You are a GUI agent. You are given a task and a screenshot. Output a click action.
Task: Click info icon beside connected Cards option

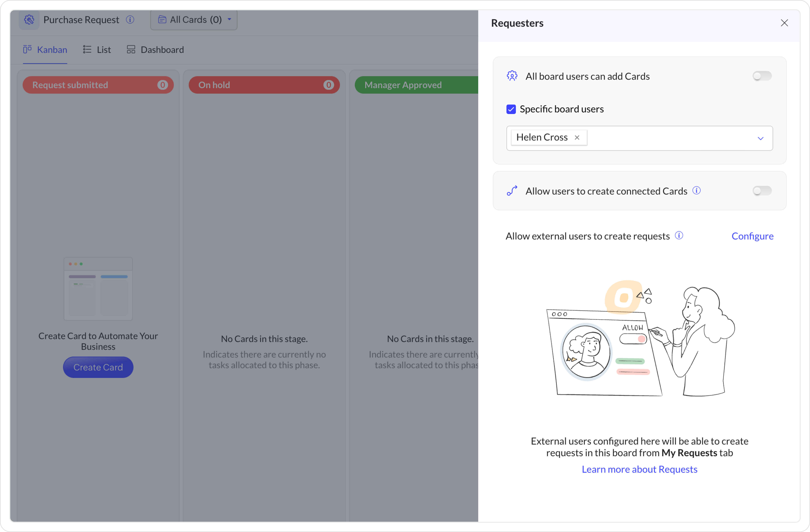[x=696, y=191]
